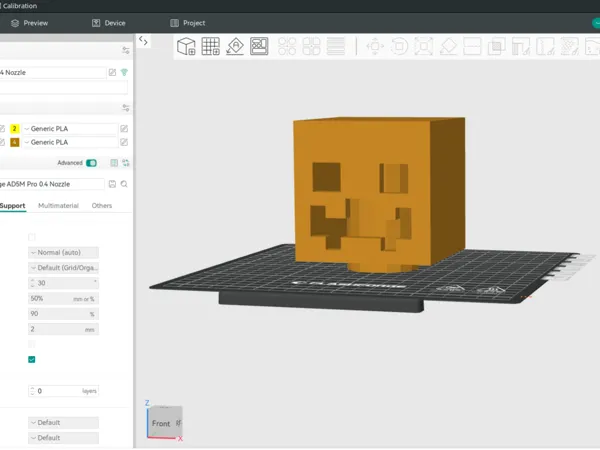Image resolution: width=600 pixels, height=450 pixels.
Task: Select the orange cube model on the plate
Action: (x=379, y=193)
